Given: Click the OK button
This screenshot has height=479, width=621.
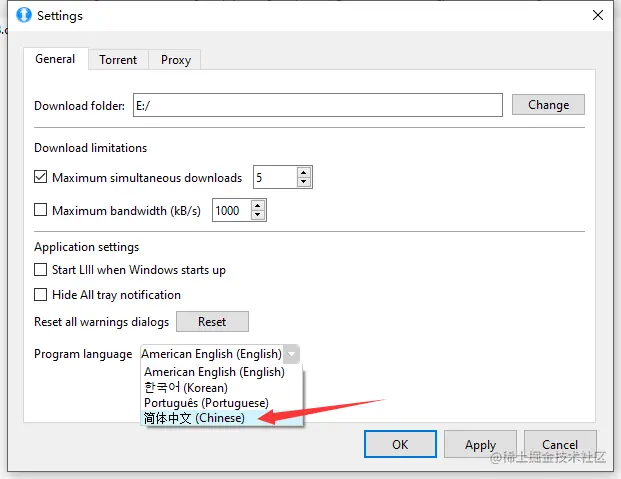Looking at the screenshot, I should coord(400,444).
